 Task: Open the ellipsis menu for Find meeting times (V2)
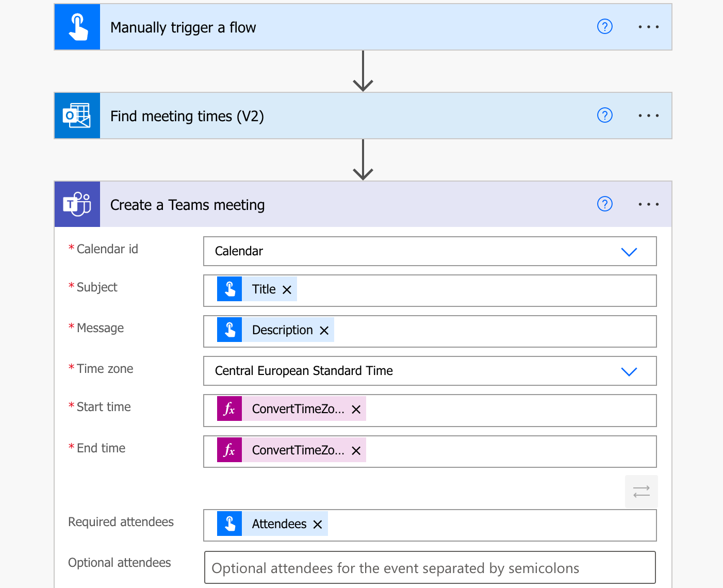[x=648, y=116]
